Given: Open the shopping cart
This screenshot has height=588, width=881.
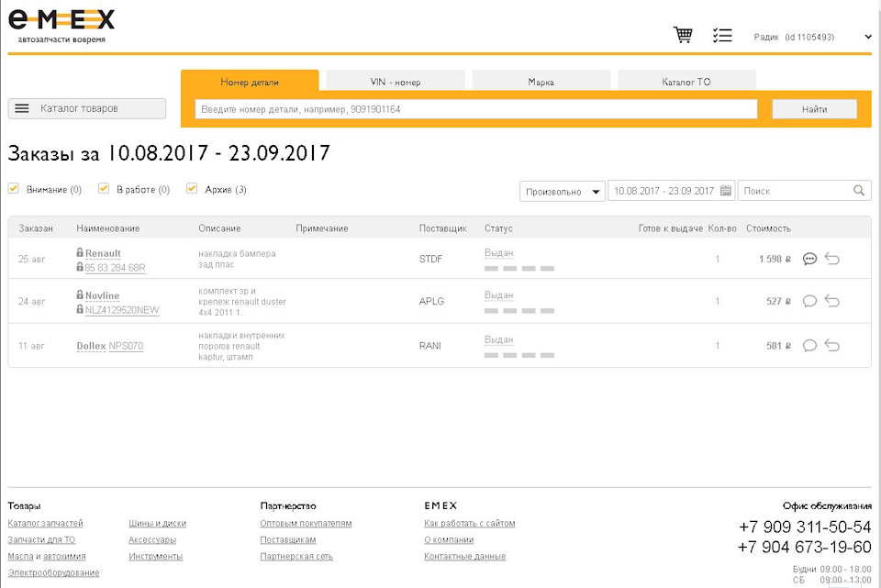Looking at the screenshot, I should click(x=683, y=34).
